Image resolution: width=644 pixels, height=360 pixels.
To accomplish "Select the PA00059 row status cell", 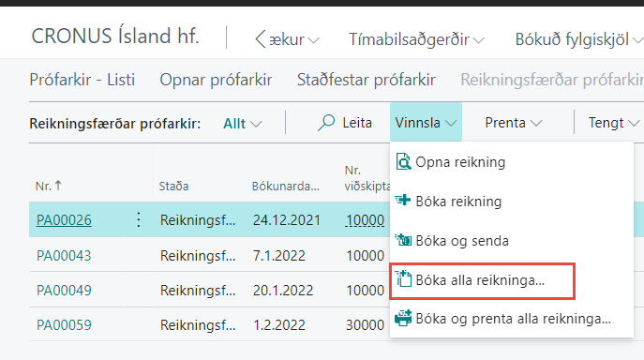I will pyautogui.click(x=198, y=325).
